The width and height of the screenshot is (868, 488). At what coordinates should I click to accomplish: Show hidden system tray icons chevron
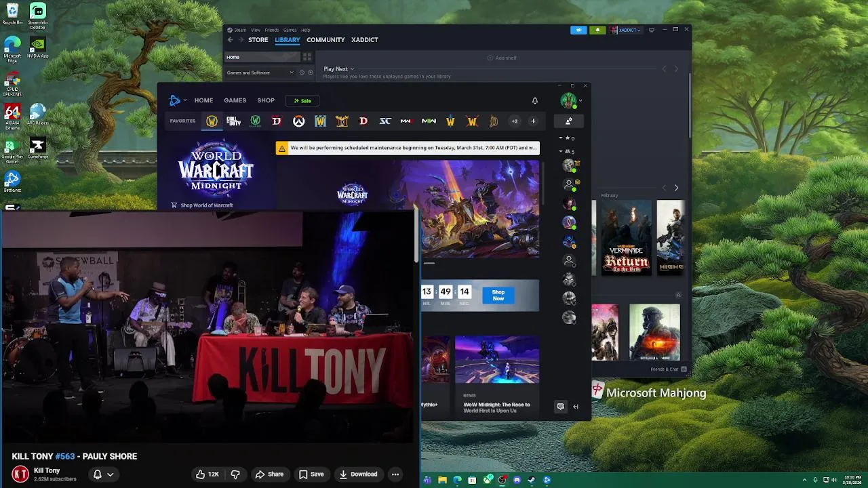tap(805, 480)
